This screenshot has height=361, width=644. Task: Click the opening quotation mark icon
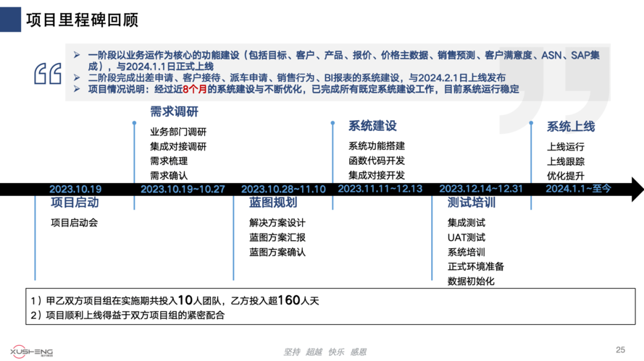[48, 74]
